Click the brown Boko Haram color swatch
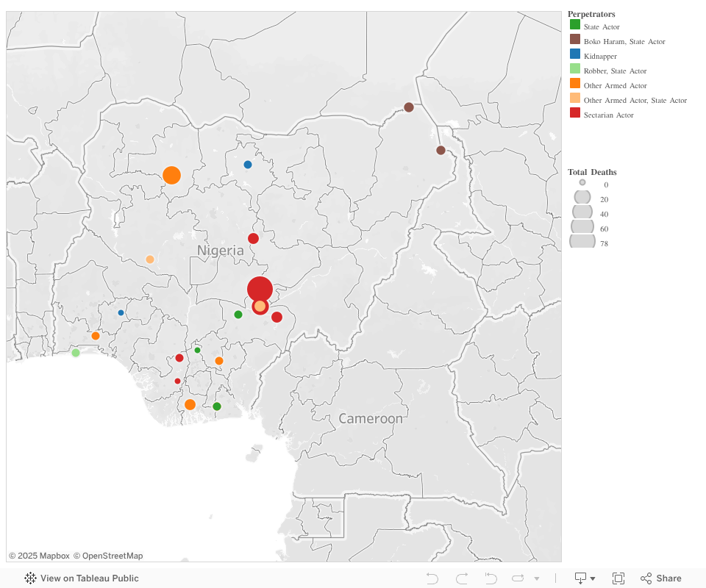The width and height of the screenshot is (706, 588). coord(574,41)
